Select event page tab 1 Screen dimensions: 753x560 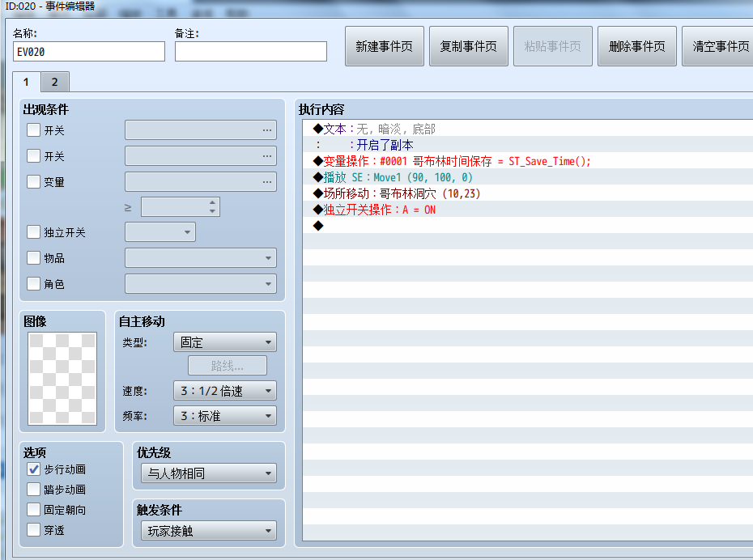pos(27,82)
